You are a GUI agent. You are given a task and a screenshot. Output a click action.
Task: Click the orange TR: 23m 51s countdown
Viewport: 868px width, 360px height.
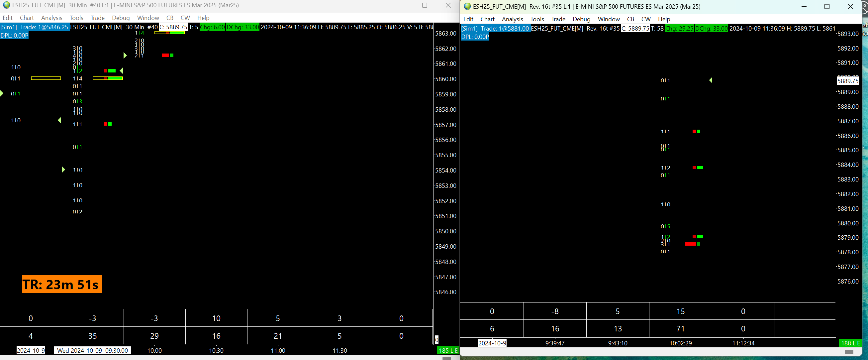click(x=62, y=284)
